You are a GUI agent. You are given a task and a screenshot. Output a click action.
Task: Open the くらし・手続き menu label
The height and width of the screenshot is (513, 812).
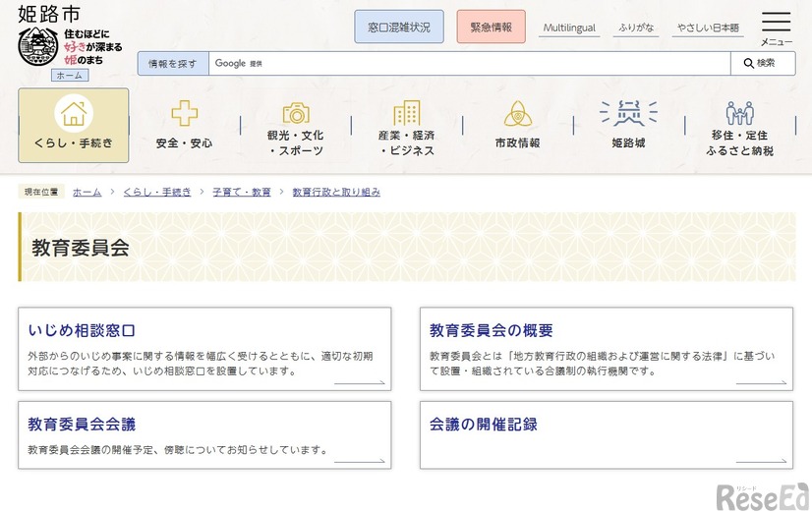click(x=74, y=143)
